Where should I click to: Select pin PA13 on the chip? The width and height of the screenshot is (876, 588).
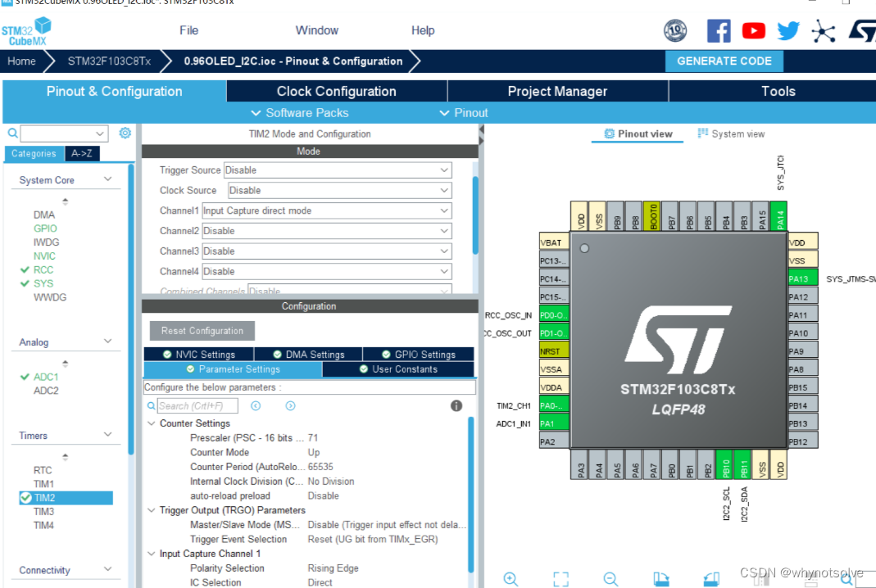click(803, 278)
